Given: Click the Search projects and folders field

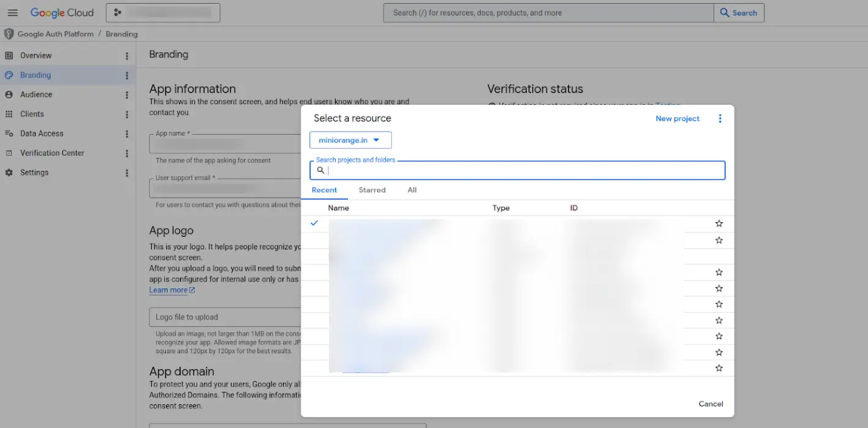Looking at the screenshot, I should [518, 170].
